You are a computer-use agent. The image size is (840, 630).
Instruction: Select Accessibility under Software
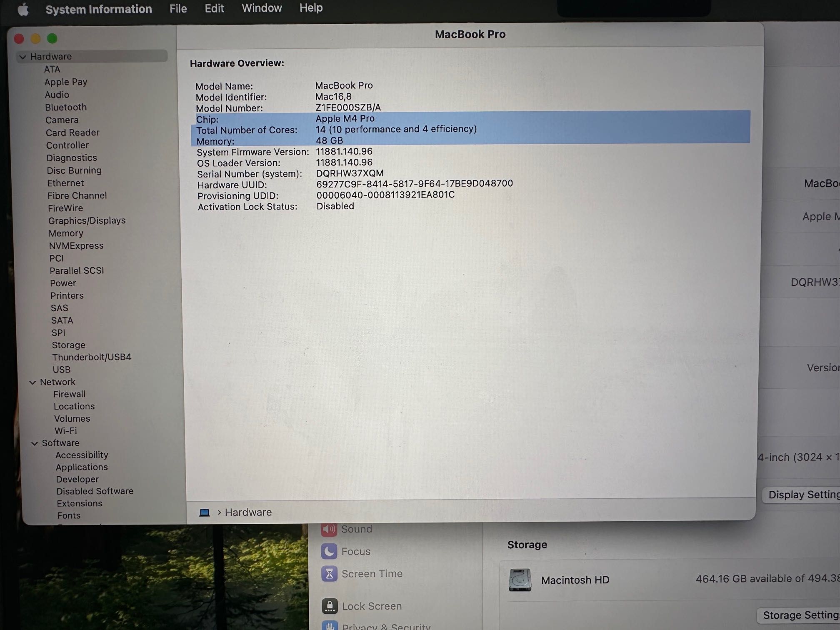tap(82, 455)
